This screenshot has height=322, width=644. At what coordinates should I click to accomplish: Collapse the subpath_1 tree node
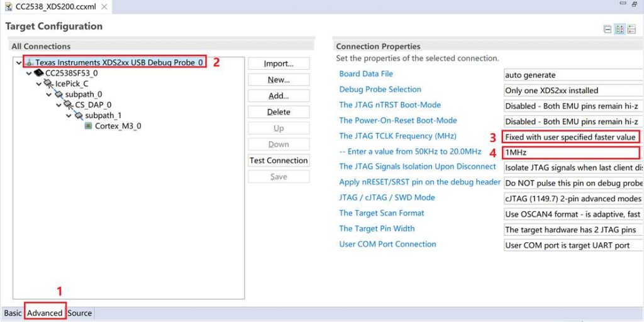[x=69, y=116]
